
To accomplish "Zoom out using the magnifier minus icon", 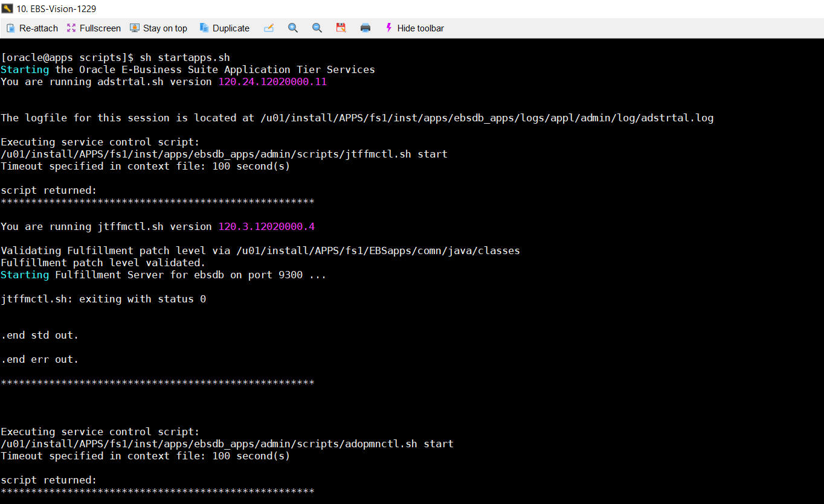I will coord(317,28).
